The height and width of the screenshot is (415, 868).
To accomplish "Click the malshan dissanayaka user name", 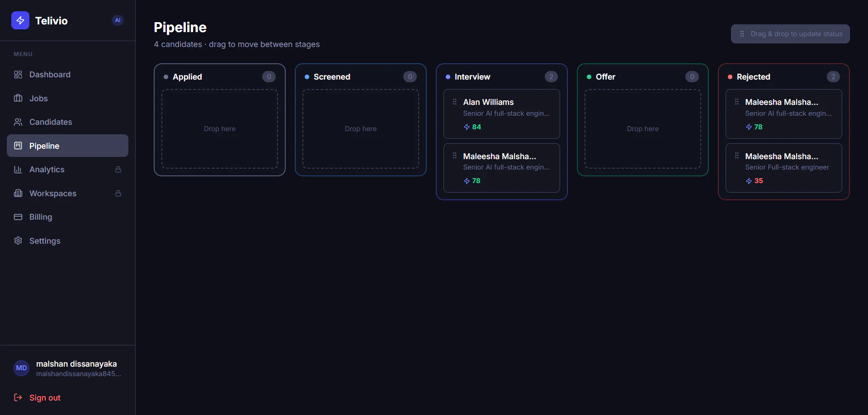I will [76, 364].
